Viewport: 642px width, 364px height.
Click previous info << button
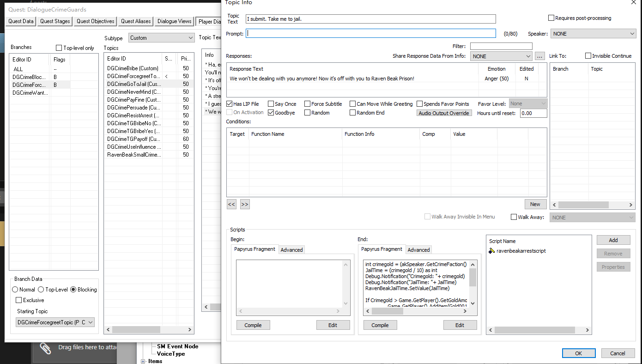(x=231, y=204)
